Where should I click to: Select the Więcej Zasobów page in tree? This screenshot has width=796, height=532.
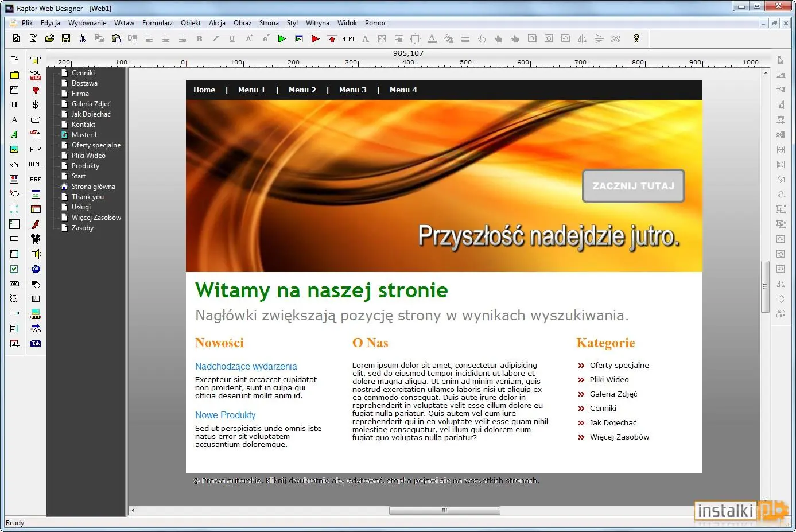[x=96, y=218]
